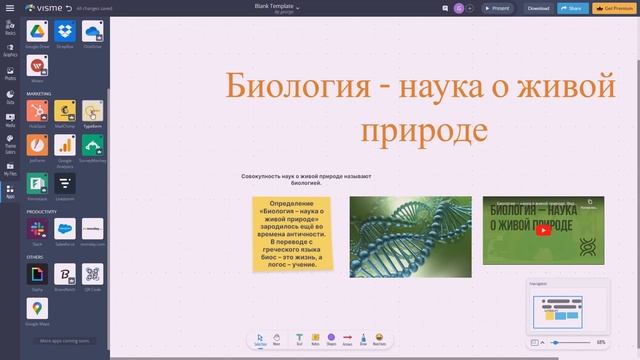Choose the Draw marker tool
The height and width of the screenshot is (360, 640).
(363, 340)
